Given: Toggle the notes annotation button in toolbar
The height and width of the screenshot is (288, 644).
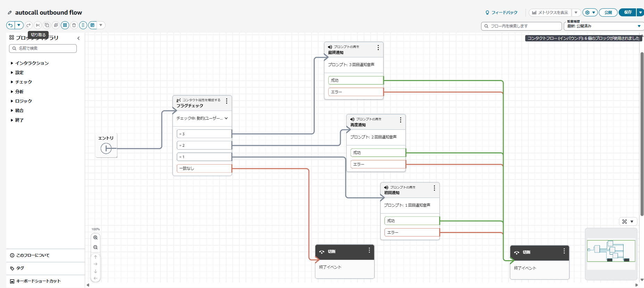Looking at the screenshot, I should click(92, 25).
